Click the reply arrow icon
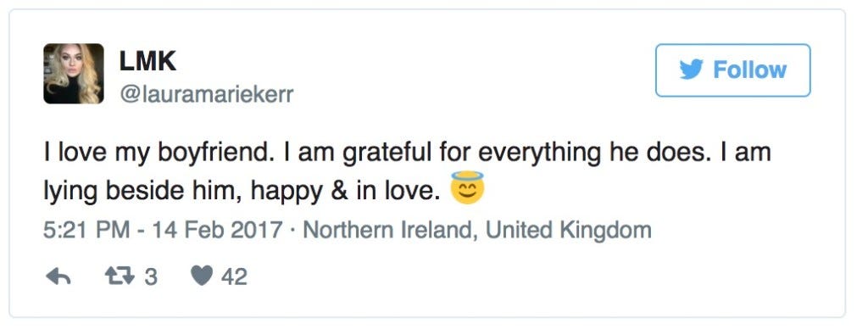 [x=58, y=276]
